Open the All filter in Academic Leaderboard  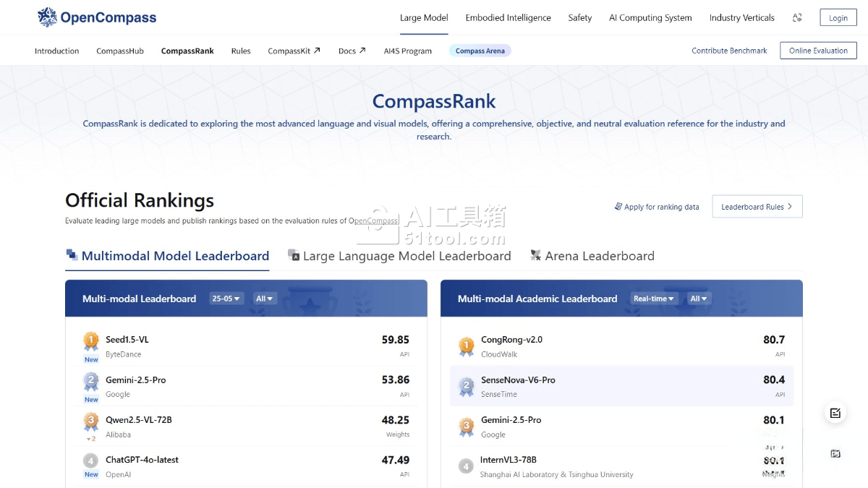point(698,299)
